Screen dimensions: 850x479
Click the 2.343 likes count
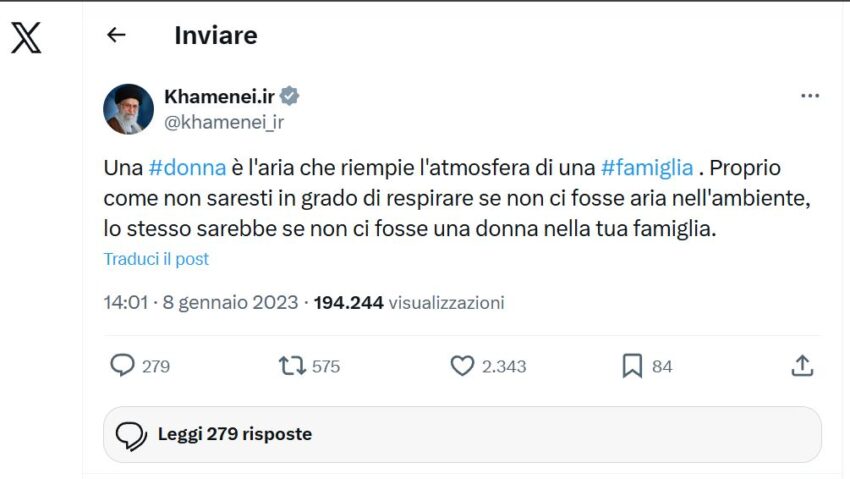(x=504, y=367)
